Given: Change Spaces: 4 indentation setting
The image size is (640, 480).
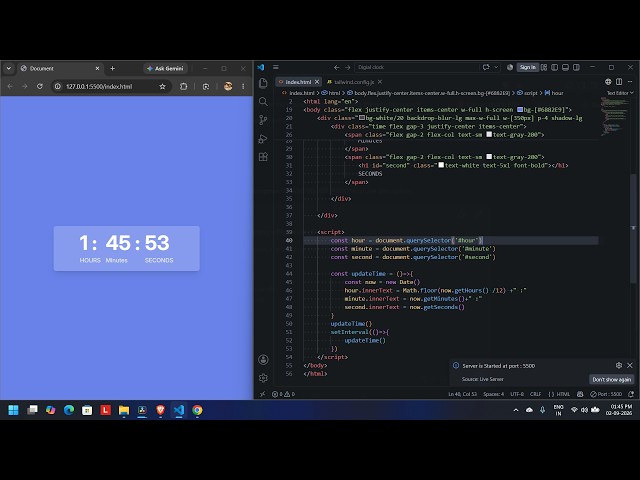Looking at the screenshot, I should point(493,394).
